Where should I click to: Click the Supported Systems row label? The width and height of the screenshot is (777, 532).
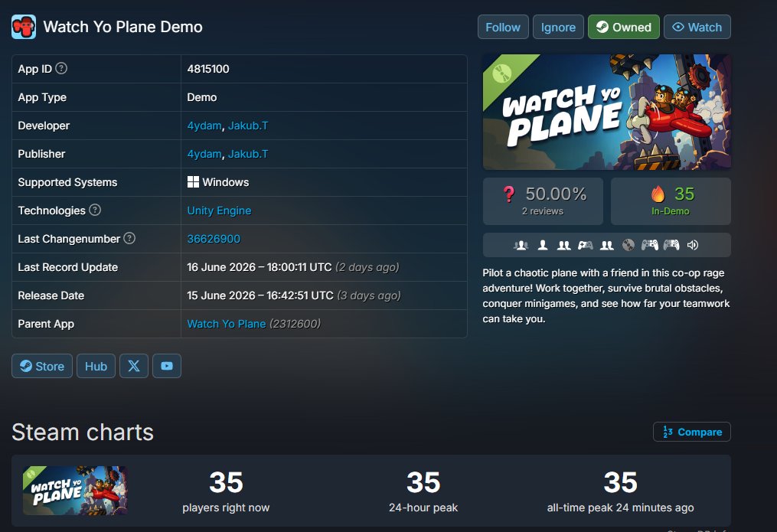(x=67, y=182)
